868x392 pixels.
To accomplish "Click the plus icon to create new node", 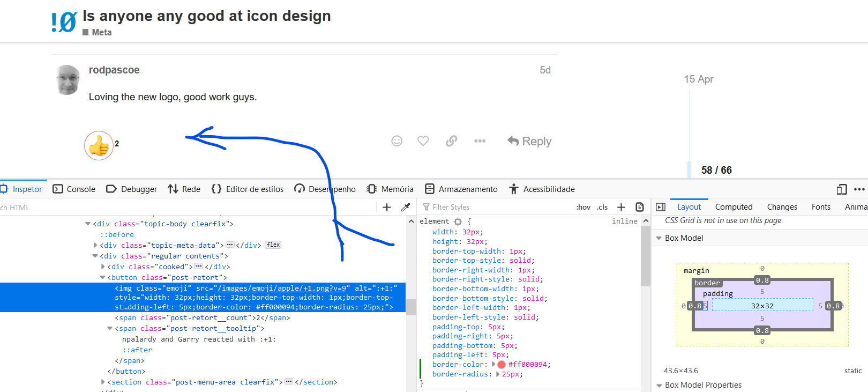I will [387, 207].
